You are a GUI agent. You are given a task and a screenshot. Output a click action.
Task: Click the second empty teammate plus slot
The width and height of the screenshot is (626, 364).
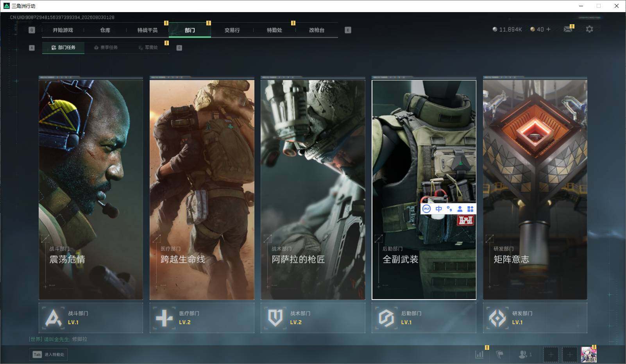point(570,355)
